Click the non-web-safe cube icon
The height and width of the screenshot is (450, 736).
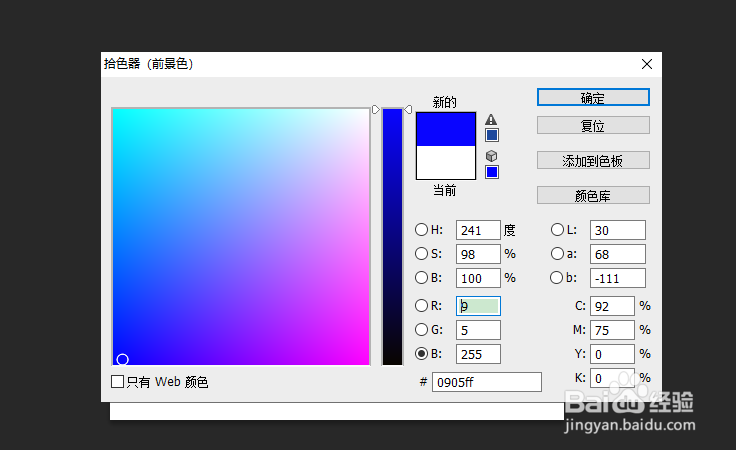491,155
